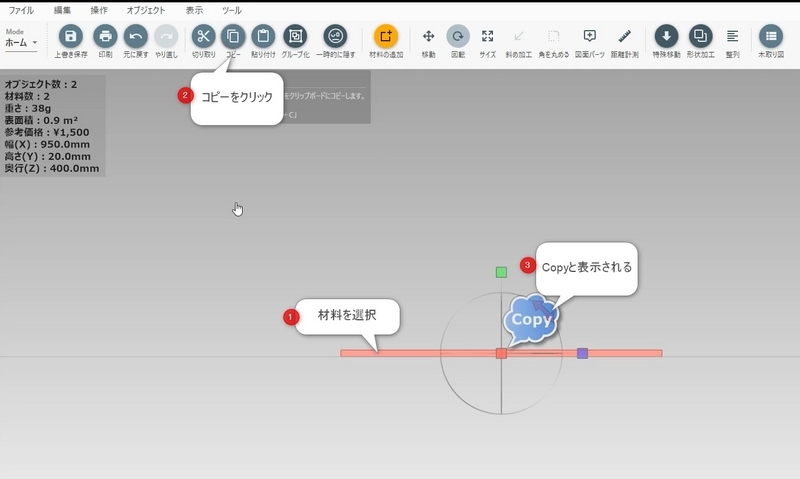The height and width of the screenshot is (479, 800).
Task: Click the 表面積 : 0.9 m² text
Action: [41, 120]
